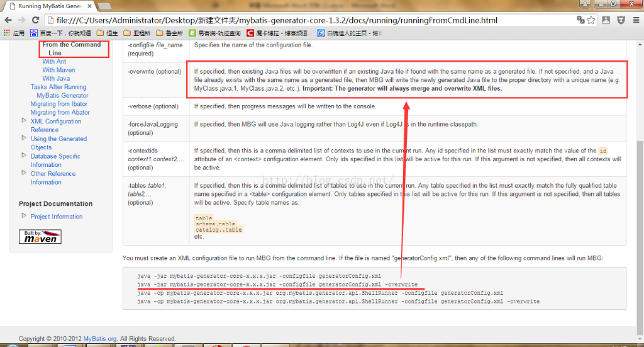Open the 亚租所 bookmarks folder

point(136,33)
